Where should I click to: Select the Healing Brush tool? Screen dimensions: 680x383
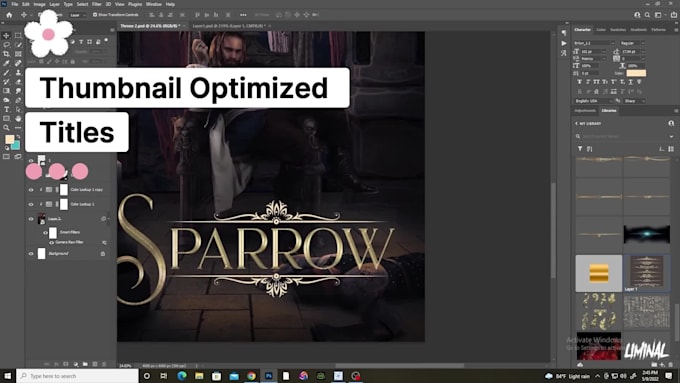pos(18,63)
